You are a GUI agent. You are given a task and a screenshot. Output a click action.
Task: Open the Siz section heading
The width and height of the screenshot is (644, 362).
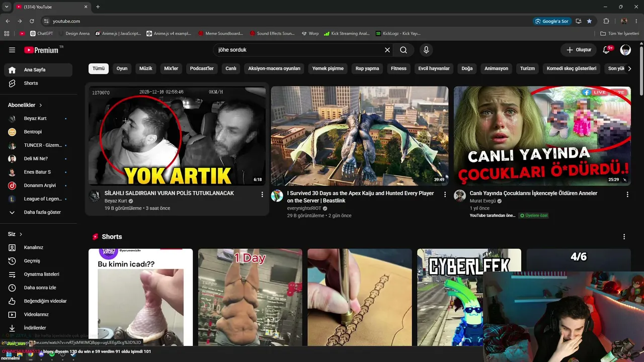tap(15, 234)
